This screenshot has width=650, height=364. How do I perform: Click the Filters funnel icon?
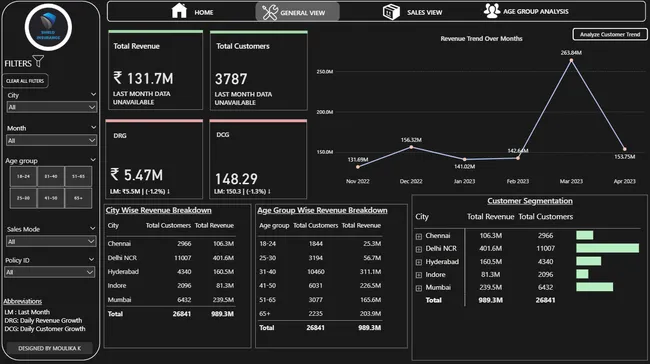click(x=38, y=61)
